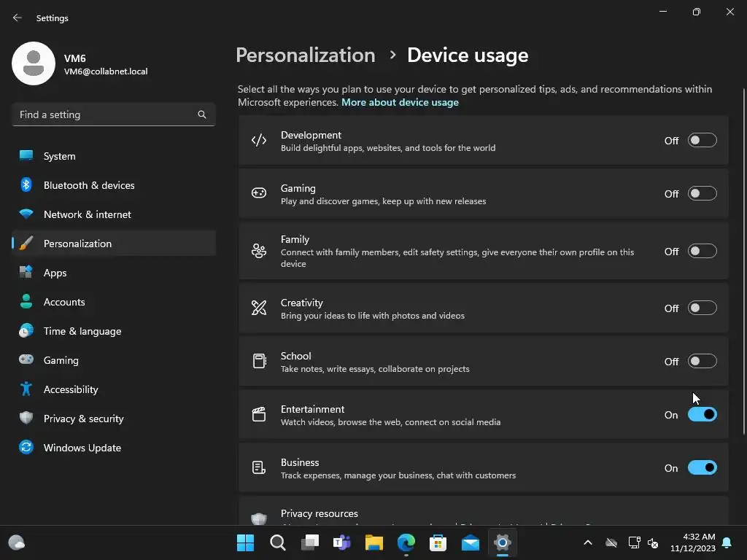Screen dimensions: 747x560
Task: Click the Windows Start button
Action: click(246, 542)
